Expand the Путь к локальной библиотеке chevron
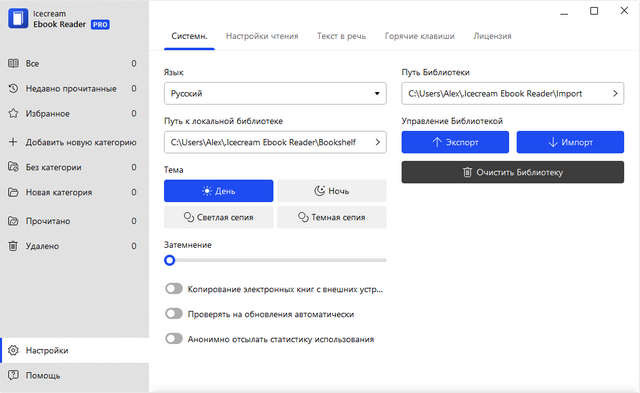640x393 pixels. coord(378,142)
